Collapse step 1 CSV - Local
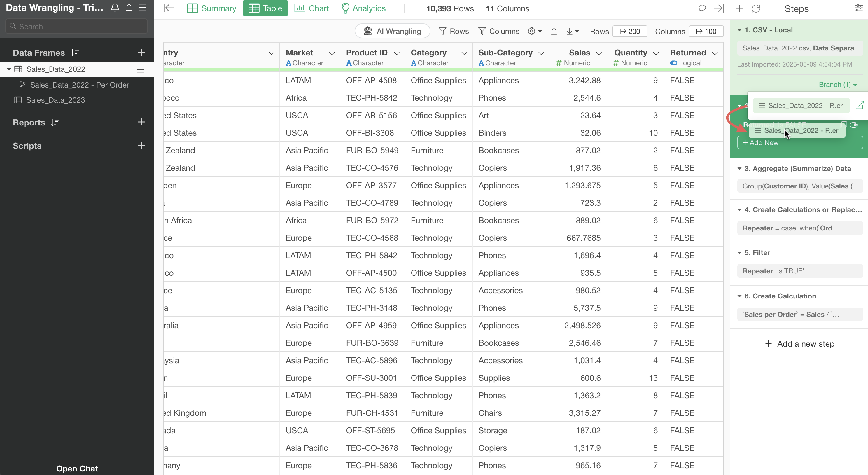Viewport: 868px width, 475px height. (x=739, y=30)
